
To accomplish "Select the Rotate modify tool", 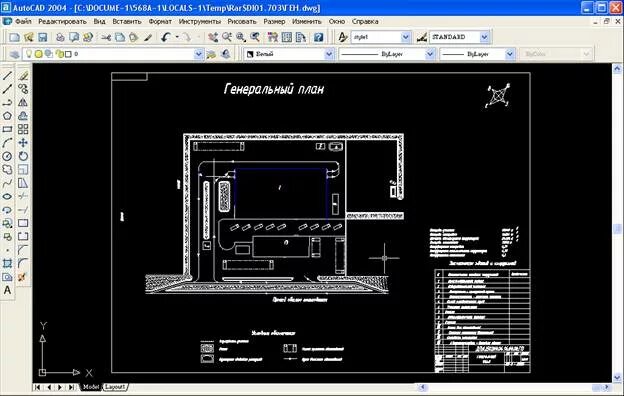I will point(23,156).
